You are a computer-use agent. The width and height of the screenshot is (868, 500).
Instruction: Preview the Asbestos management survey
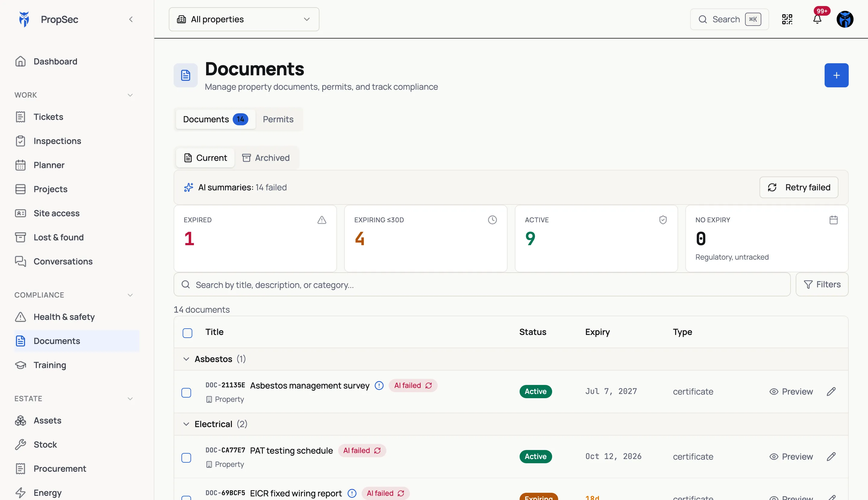click(x=791, y=392)
